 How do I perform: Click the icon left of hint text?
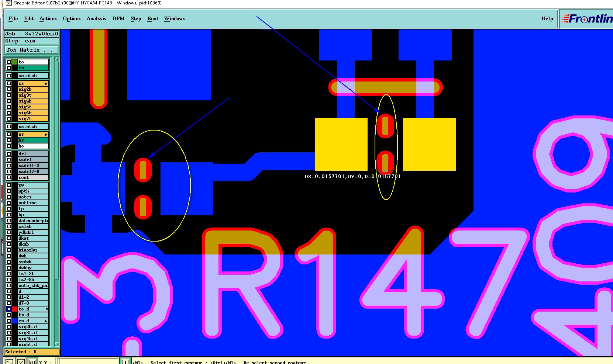point(125,361)
